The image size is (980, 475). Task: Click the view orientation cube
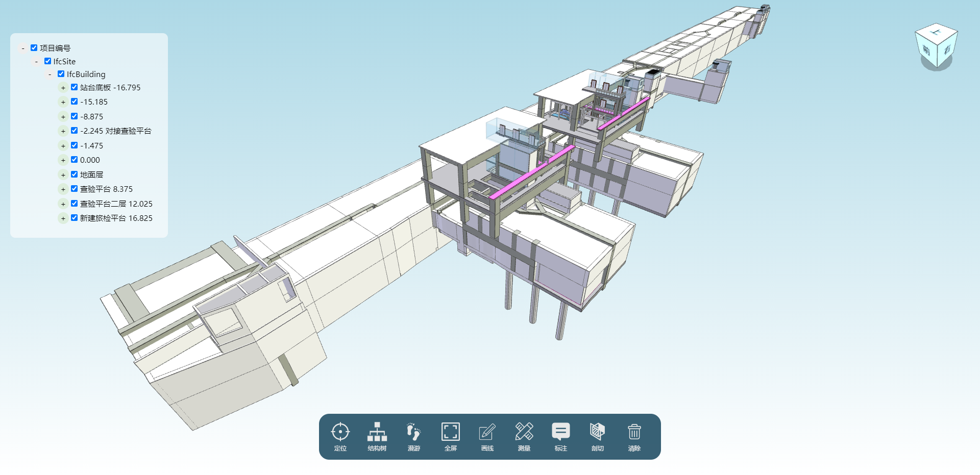[x=936, y=47]
